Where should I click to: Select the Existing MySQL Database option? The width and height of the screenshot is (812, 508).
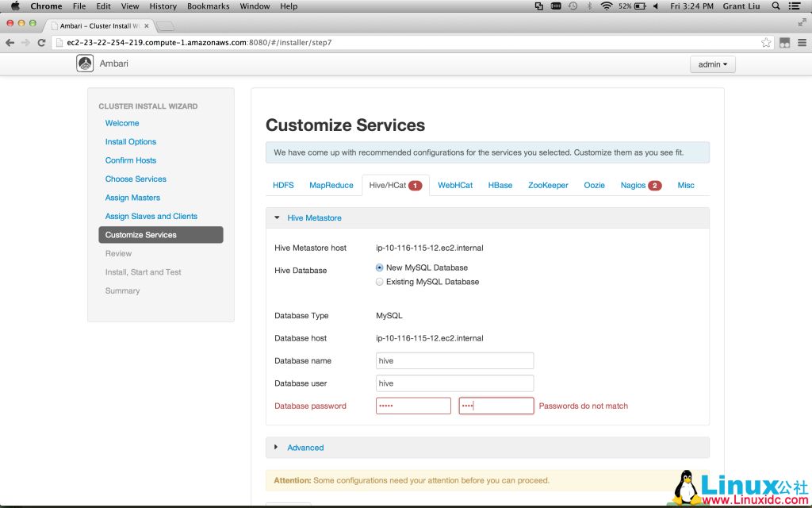coord(379,281)
